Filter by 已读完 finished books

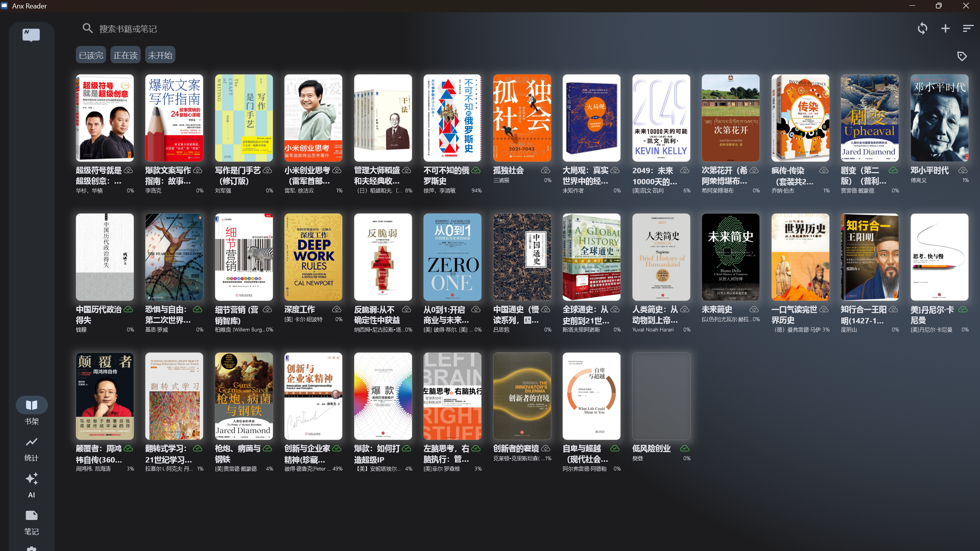point(91,56)
